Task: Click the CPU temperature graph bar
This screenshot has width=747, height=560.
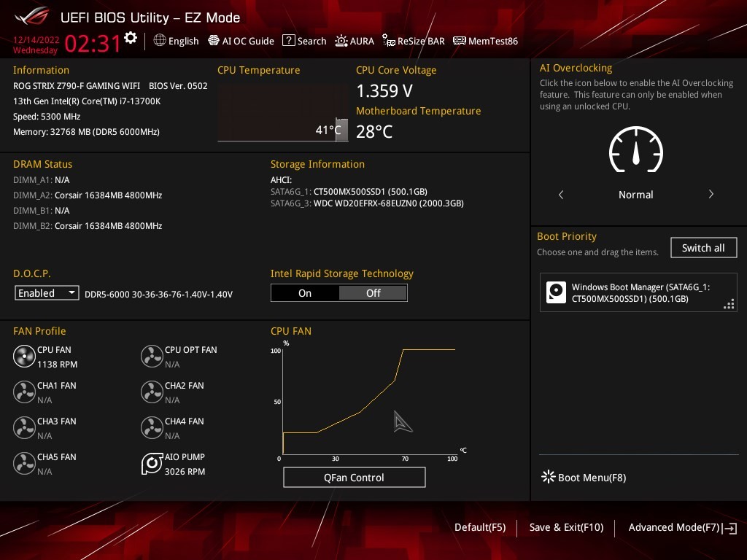Action: coord(341,130)
